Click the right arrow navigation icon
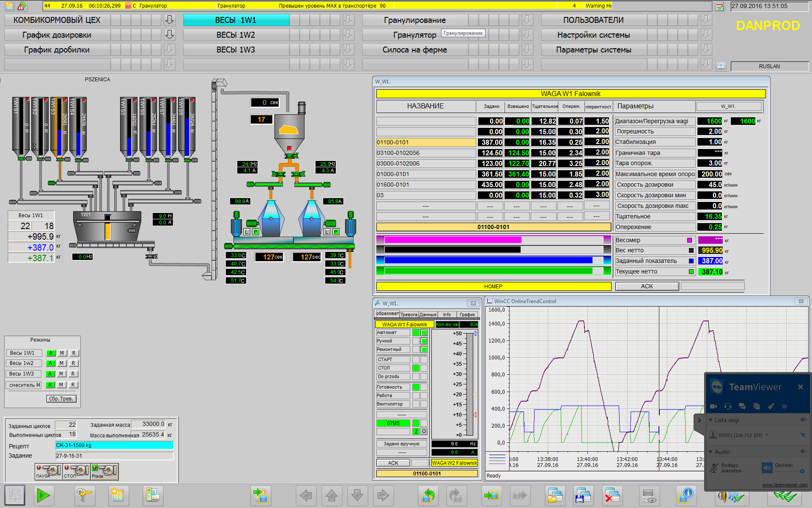 [383, 495]
